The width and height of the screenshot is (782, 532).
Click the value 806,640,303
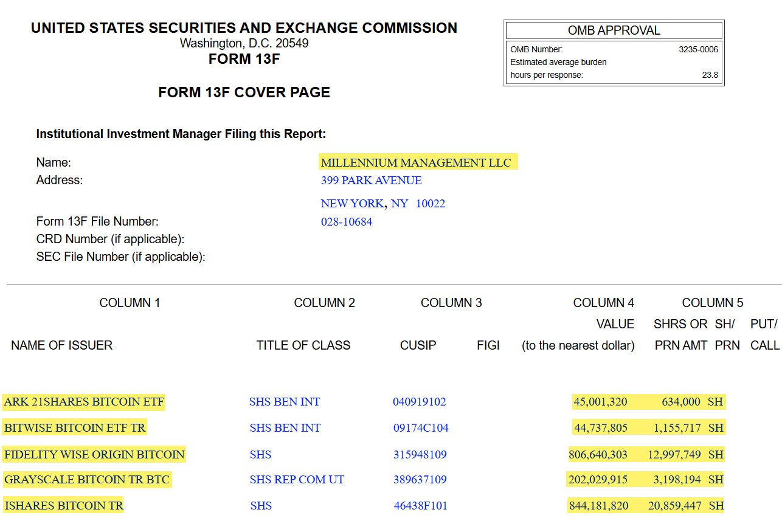[x=598, y=454]
